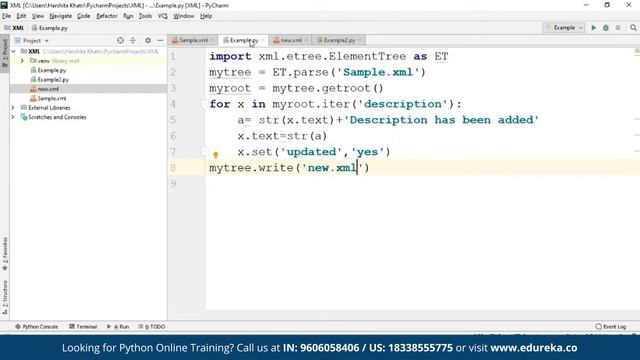This screenshot has height=360, width=640.
Task: Open the Edit menu
Action: pyautogui.click(x=21, y=16)
